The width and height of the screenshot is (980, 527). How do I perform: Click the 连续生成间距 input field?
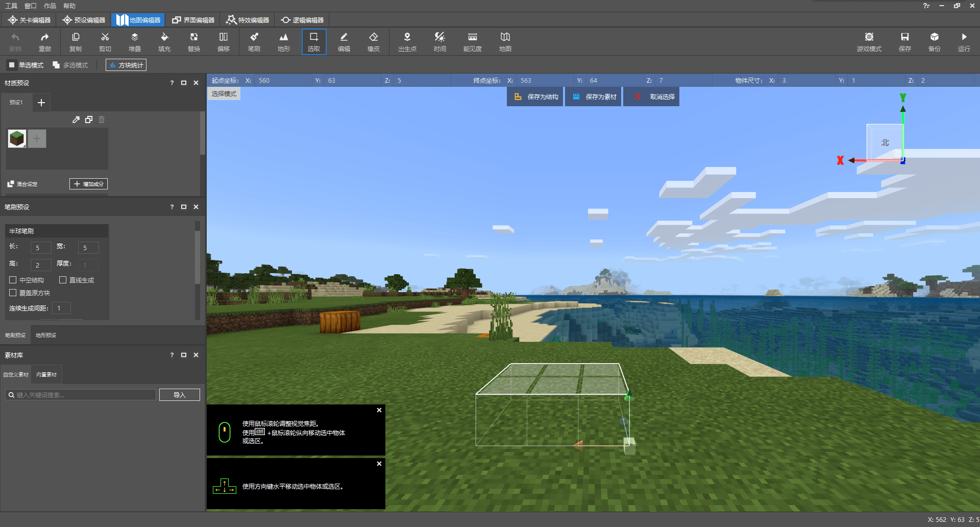click(x=61, y=308)
